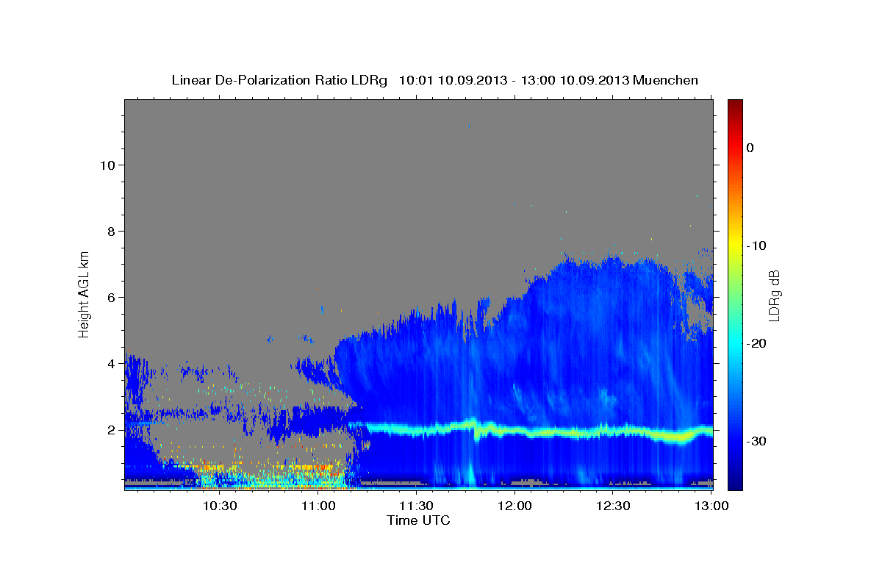Image resolution: width=882 pixels, height=588 pixels.
Task: Click the height tick label '2'
Action: coord(110,430)
